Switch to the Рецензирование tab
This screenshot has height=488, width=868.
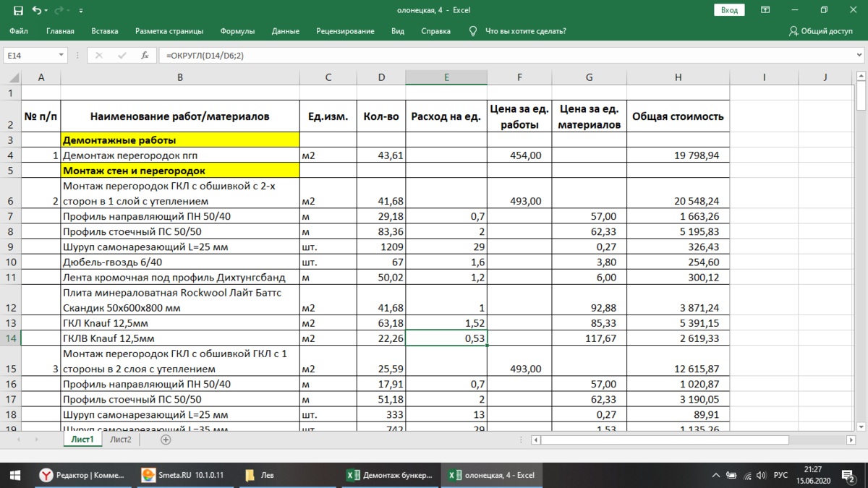tap(345, 31)
